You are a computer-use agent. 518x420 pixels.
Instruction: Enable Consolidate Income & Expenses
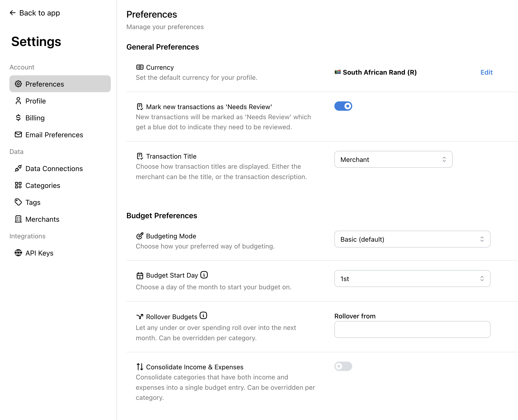(343, 366)
